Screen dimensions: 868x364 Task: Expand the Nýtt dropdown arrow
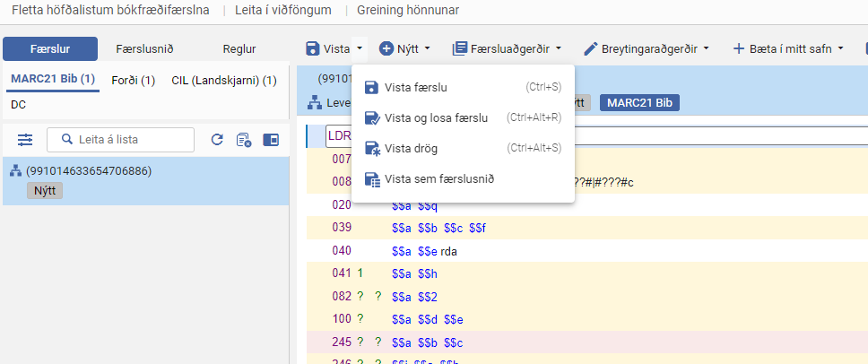pos(428,48)
